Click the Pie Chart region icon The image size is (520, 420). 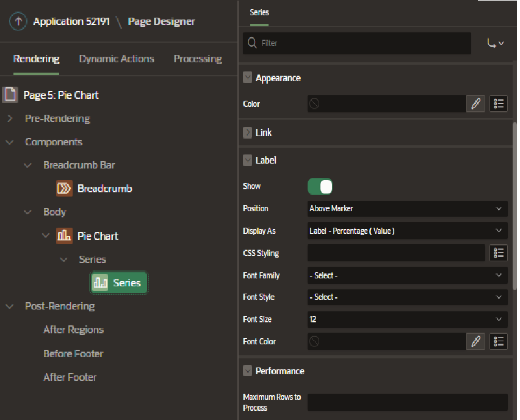tap(64, 236)
